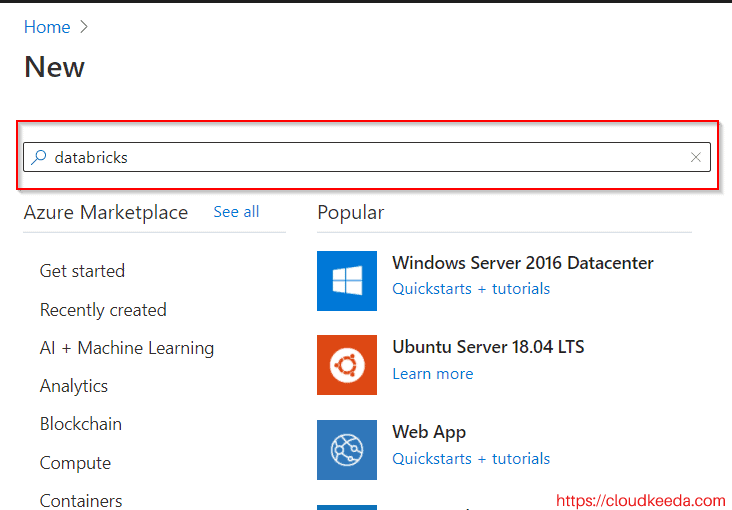Select AI + Machine Learning category
The width and height of the screenshot is (732, 510).
click(x=127, y=348)
